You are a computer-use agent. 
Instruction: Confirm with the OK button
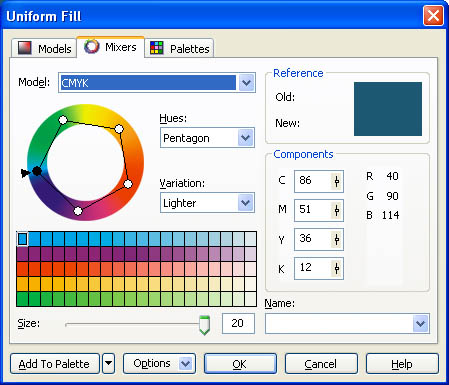point(240,364)
